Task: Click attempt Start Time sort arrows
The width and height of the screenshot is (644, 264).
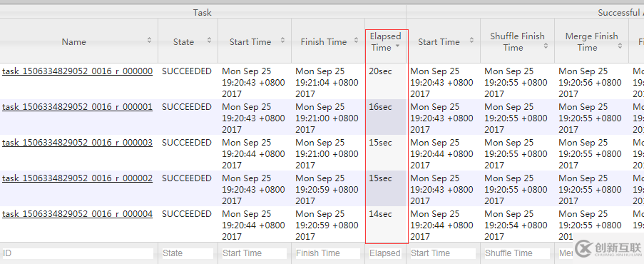Action: [x=471, y=40]
